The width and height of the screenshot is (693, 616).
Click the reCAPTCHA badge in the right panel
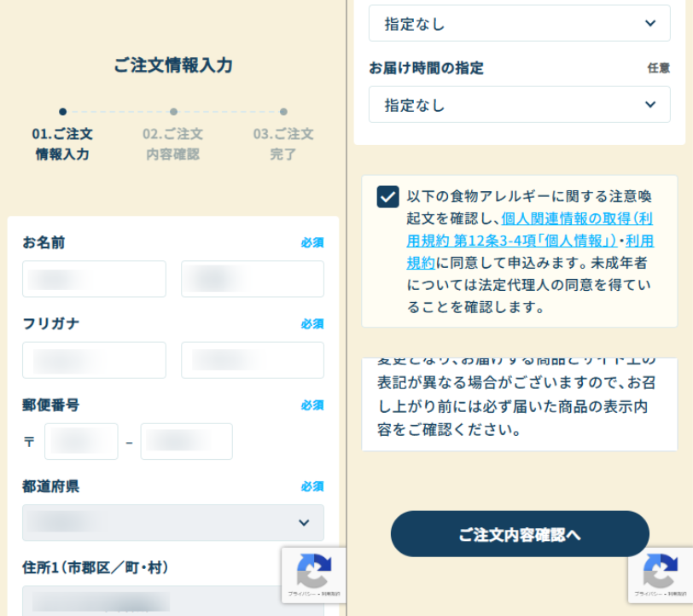tap(661, 575)
